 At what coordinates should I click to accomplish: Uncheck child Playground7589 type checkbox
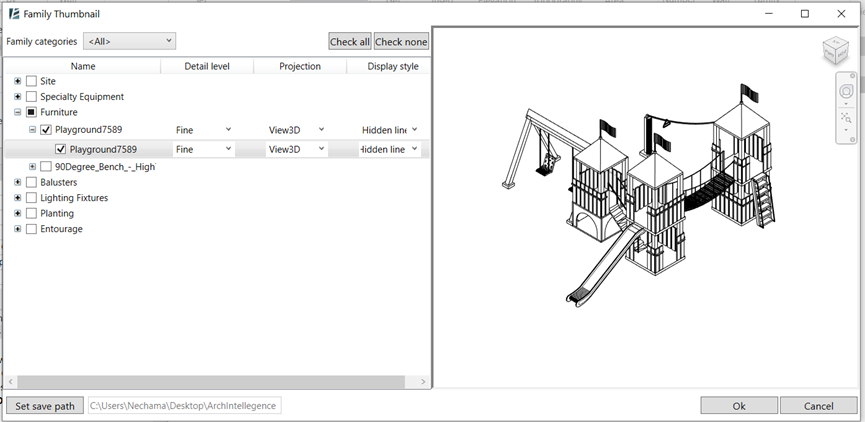click(61, 149)
